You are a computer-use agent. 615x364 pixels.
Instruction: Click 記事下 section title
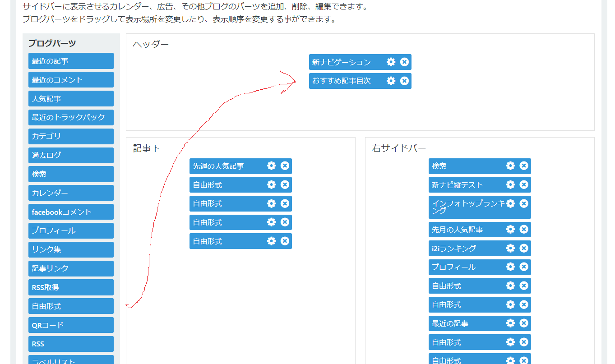coord(146,148)
